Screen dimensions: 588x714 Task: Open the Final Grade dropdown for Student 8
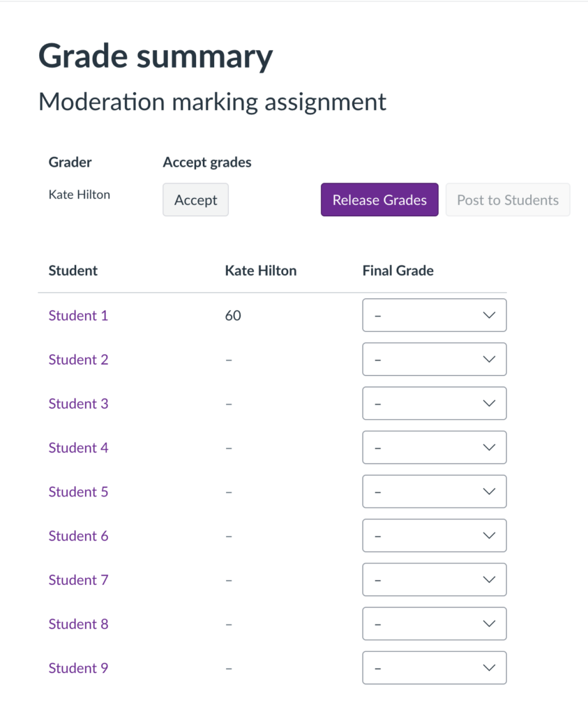(x=434, y=623)
